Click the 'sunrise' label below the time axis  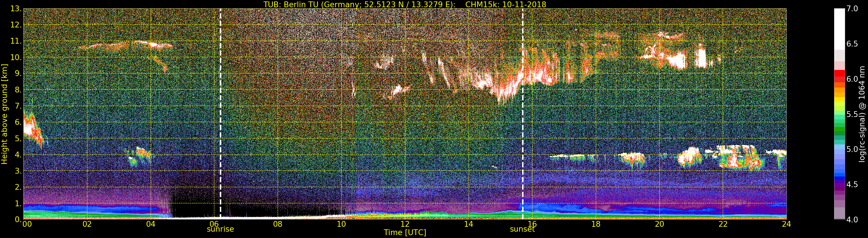click(x=220, y=229)
